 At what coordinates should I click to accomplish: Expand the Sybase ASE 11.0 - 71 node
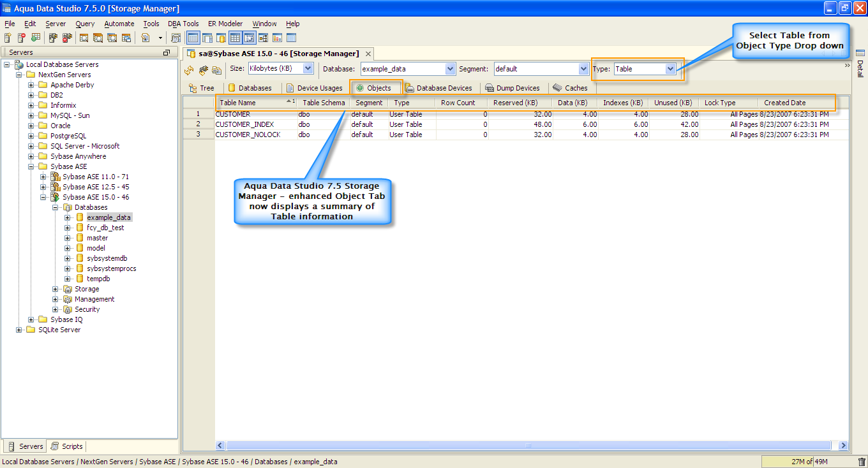pos(43,177)
